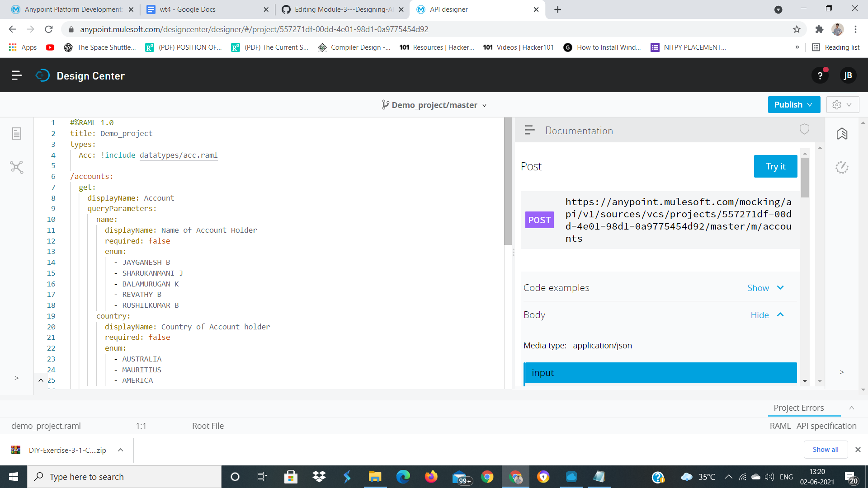This screenshot has width=868, height=488.
Task: Open the Compiler Design bookmark
Action: (354, 47)
